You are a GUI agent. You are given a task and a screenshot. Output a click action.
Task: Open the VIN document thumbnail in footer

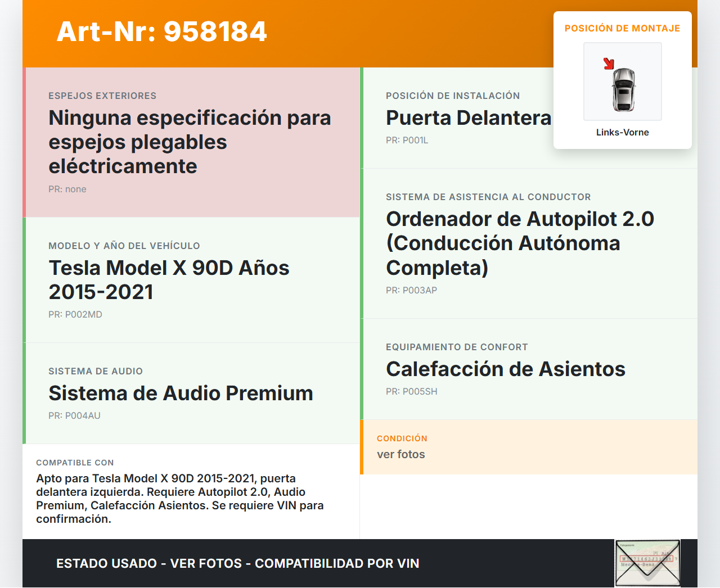pos(647,563)
